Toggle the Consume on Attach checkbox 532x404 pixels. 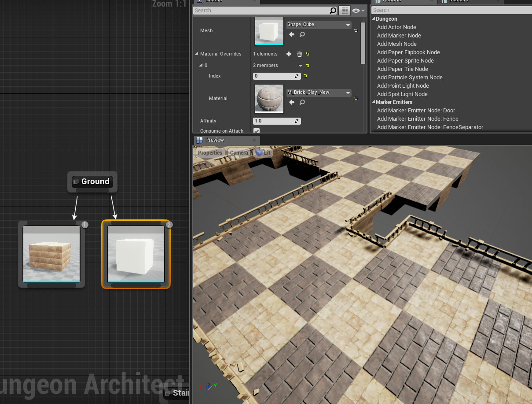pyautogui.click(x=257, y=131)
